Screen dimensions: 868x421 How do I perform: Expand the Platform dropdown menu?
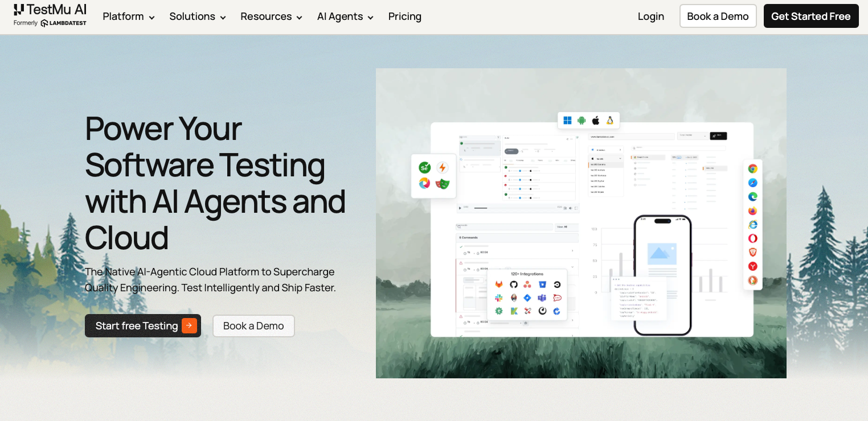click(129, 16)
